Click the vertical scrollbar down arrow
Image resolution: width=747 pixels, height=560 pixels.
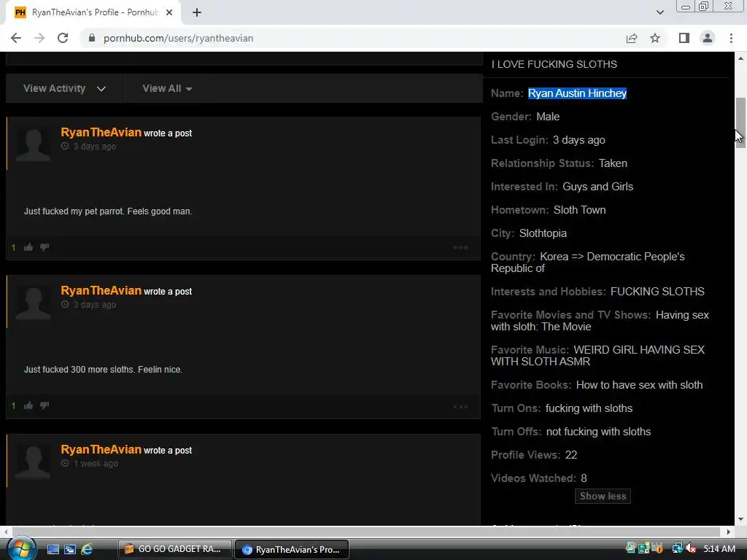click(741, 519)
